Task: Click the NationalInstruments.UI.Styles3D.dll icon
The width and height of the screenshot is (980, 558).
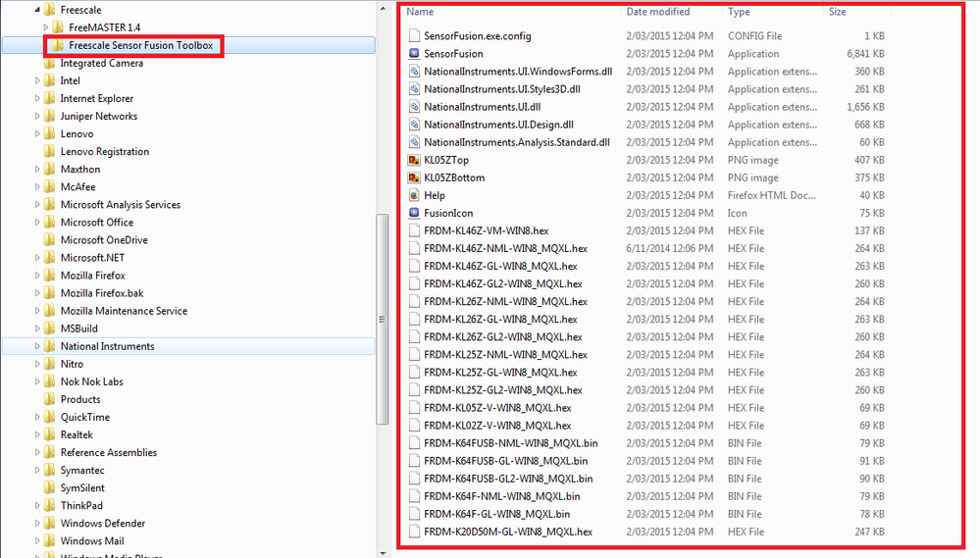Action: pyautogui.click(x=414, y=89)
